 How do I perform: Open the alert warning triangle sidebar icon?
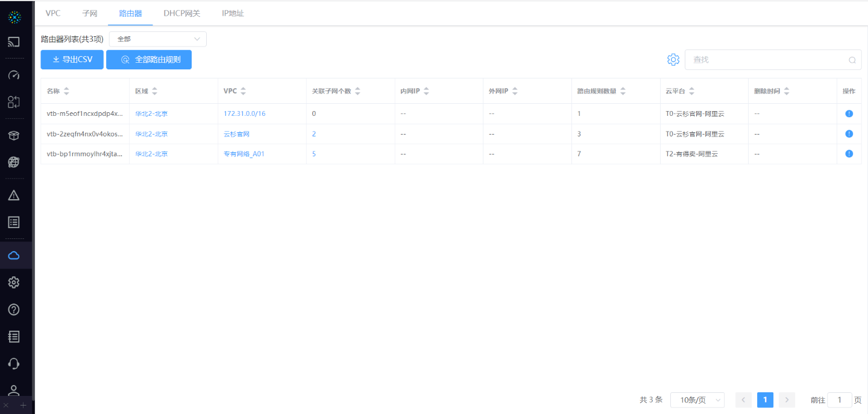[x=14, y=195]
